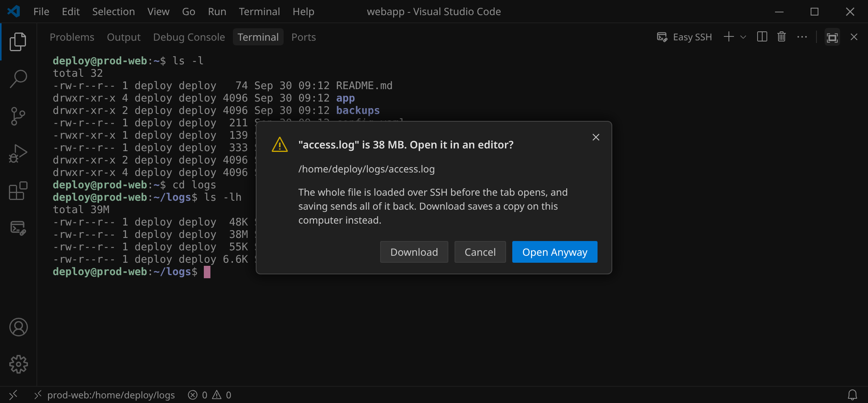Click the Open Anyway button
Image resolution: width=868 pixels, height=403 pixels.
pos(555,252)
